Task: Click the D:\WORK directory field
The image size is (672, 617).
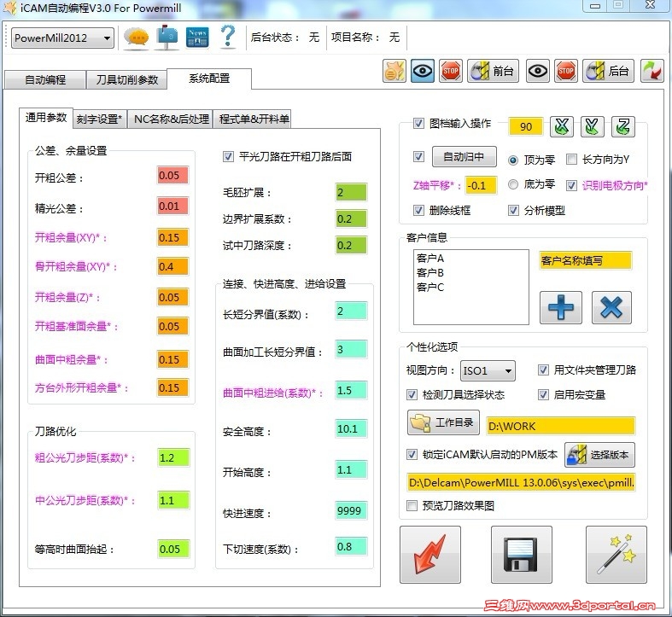Action: (x=561, y=427)
